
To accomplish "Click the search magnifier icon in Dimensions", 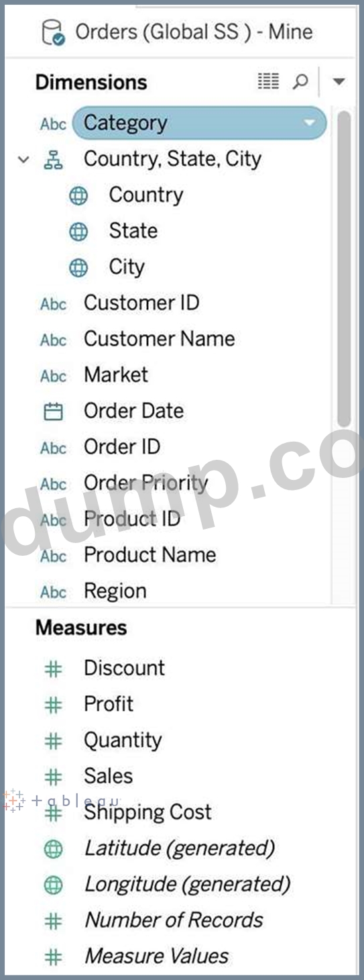I will [x=301, y=82].
